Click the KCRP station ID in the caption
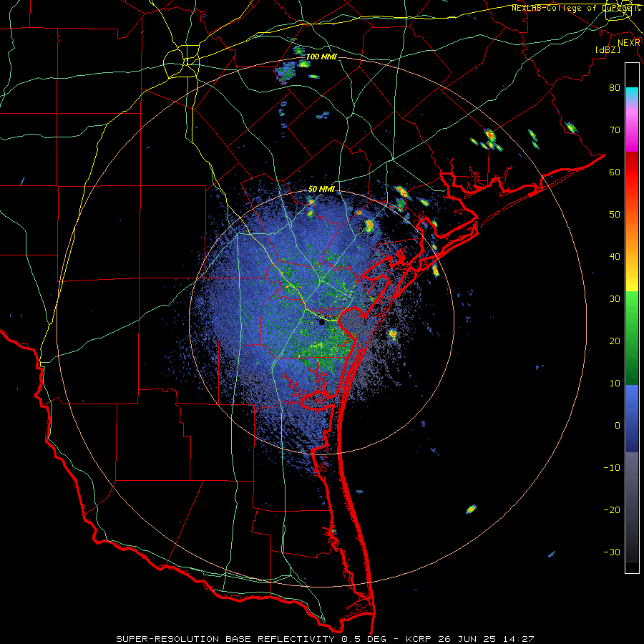644x644 pixels. coord(420,639)
